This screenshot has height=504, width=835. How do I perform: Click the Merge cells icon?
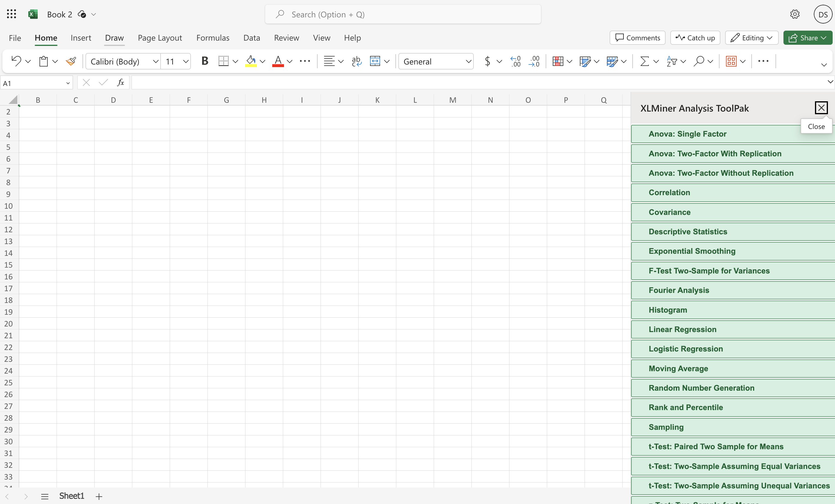[x=375, y=61]
